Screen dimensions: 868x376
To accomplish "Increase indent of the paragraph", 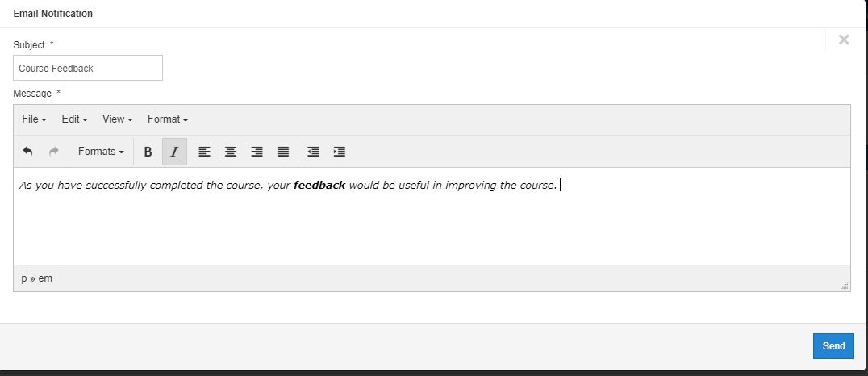I will pyautogui.click(x=340, y=152).
